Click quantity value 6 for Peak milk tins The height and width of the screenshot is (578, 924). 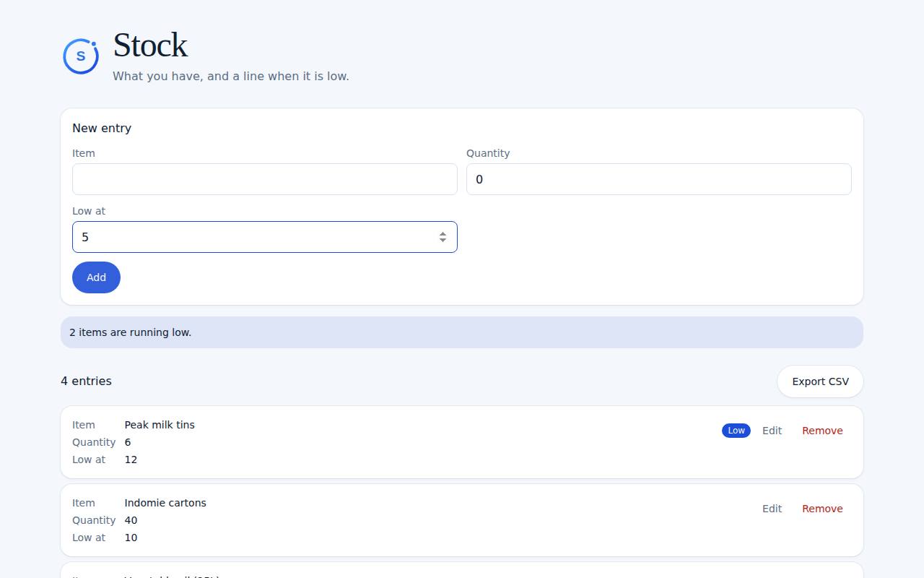(128, 442)
